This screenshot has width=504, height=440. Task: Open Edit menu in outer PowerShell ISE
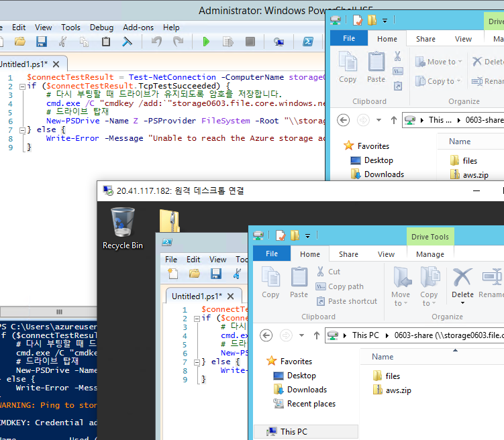(x=19, y=27)
